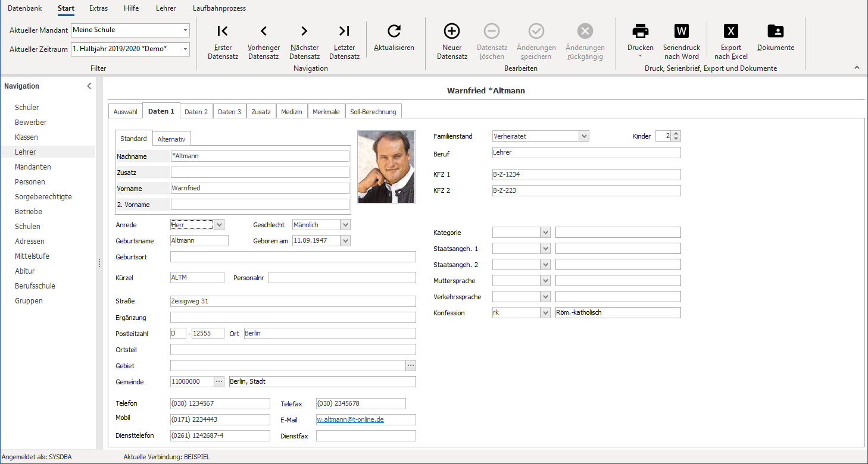Adjust the Kinder number stepper
This screenshot has width=868, height=464.
click(676, 136)
